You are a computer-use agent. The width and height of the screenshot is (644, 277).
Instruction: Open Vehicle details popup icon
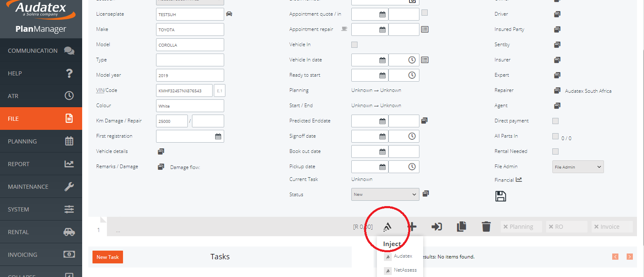161,152
